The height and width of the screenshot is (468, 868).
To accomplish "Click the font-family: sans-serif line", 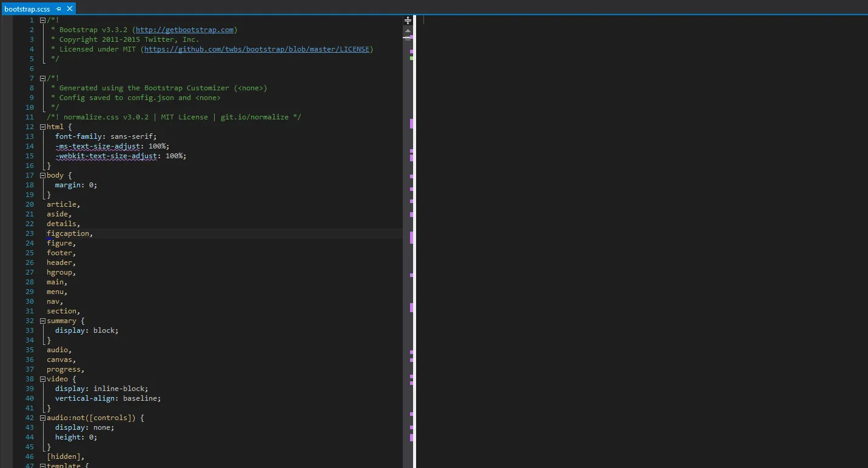I will [106, 136].
